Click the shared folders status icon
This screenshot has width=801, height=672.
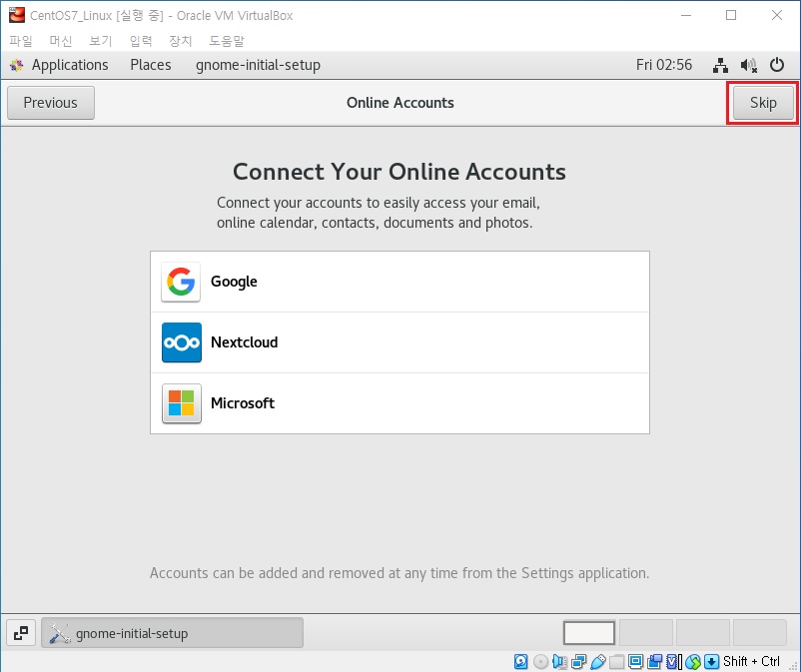coord(616,662)
